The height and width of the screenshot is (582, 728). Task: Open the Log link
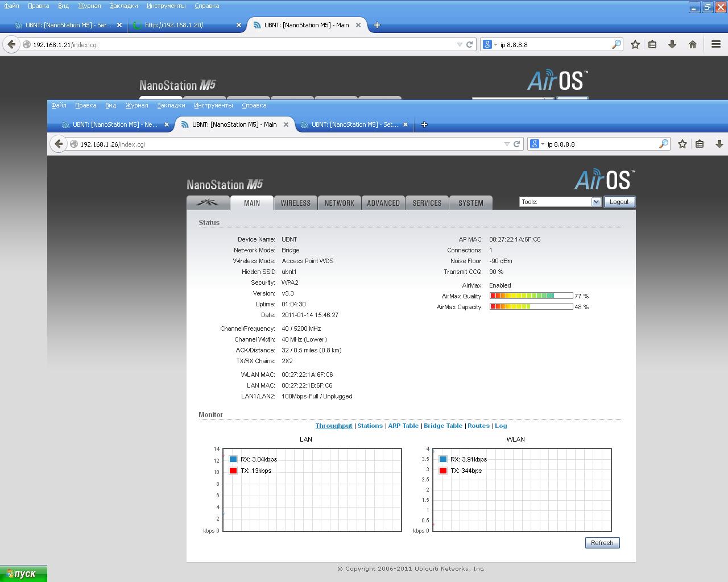pos(501,426)
